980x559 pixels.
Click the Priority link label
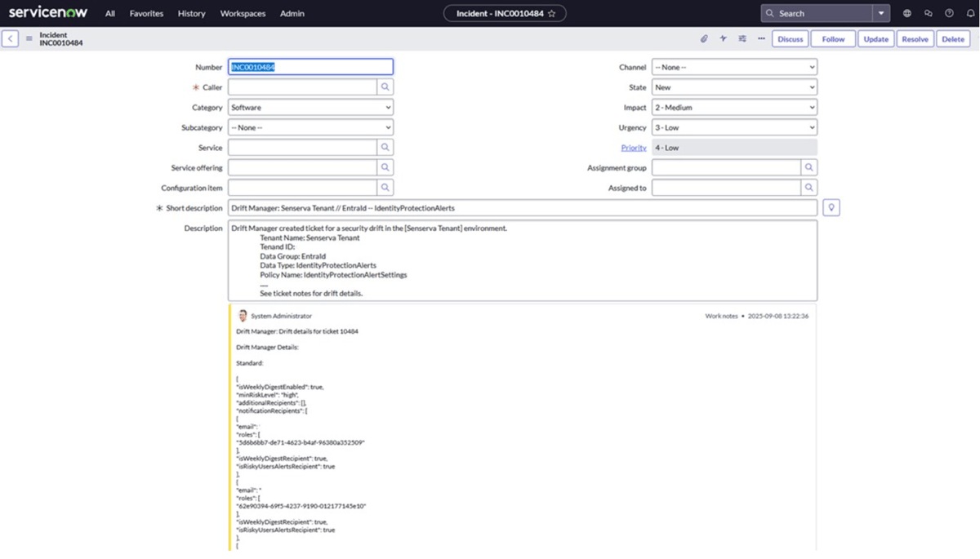[x=633, y=148]
